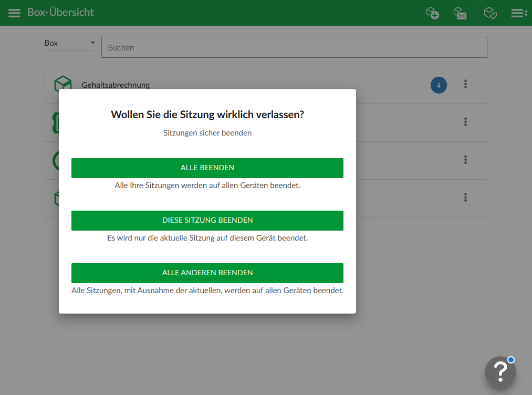Open the round help question mark button

tap(500, 372)
